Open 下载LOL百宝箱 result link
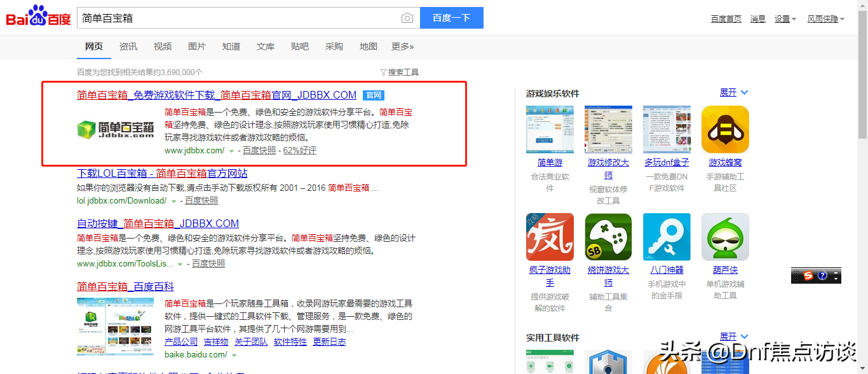The width and height of the screenshot is (868, 374). 162,173
